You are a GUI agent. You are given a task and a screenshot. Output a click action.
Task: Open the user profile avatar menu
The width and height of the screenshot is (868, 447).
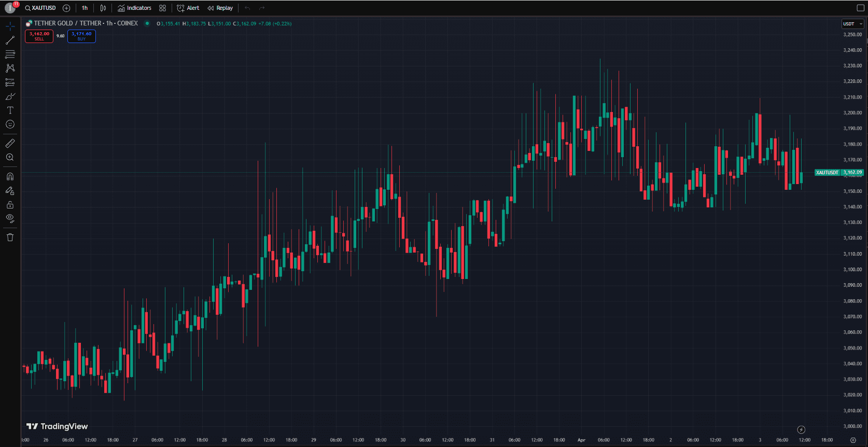[9, 8]
